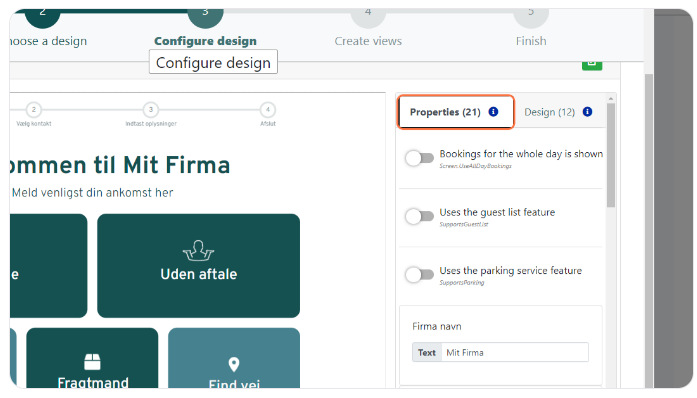Click the location pin icon on Find vej
Viewport: 697px width, 398px height.
[234, 365]
